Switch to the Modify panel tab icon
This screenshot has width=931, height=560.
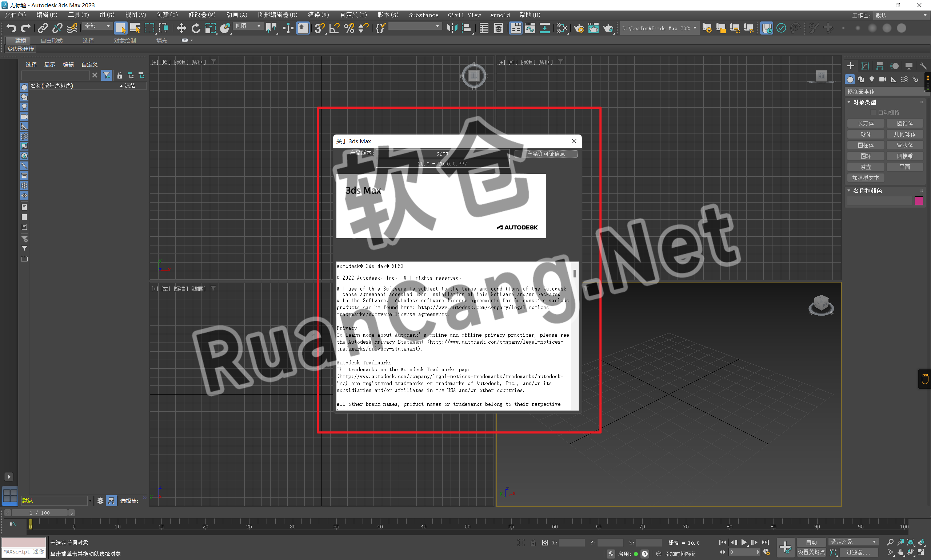[x=865, y=66]
